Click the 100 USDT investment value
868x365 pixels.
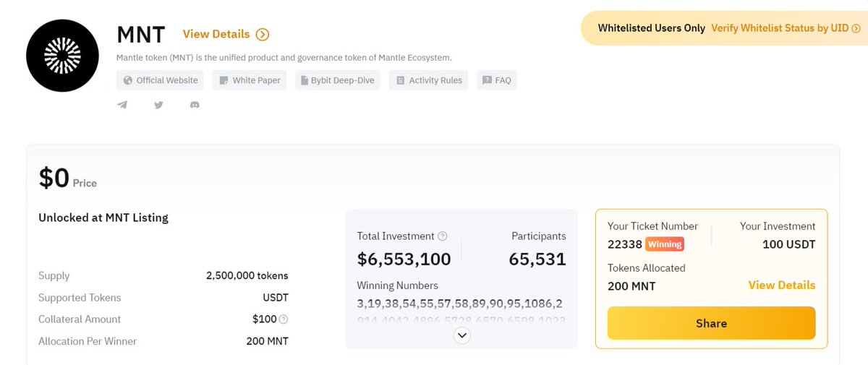(789, 244)
